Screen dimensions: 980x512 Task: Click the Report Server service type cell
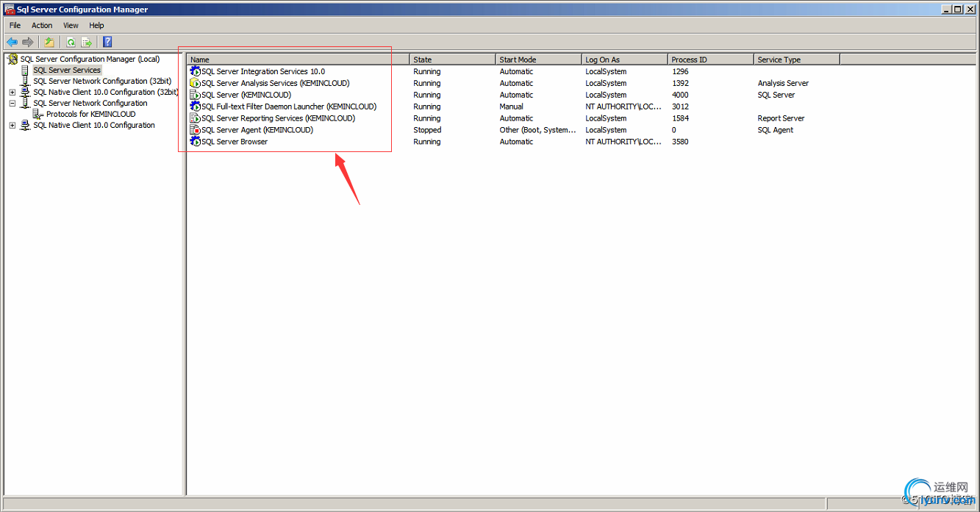tap(781, 118)
